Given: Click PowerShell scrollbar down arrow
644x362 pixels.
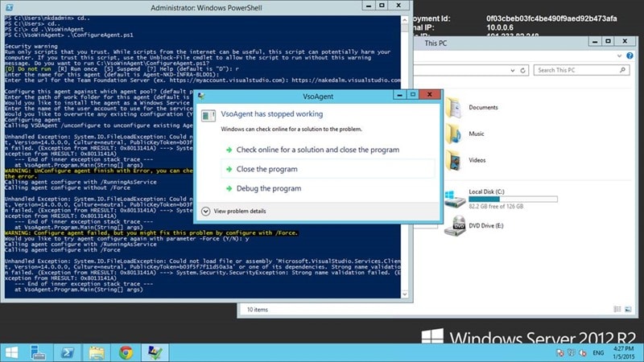Looking at the screenshot, I should tap(405, 294).
